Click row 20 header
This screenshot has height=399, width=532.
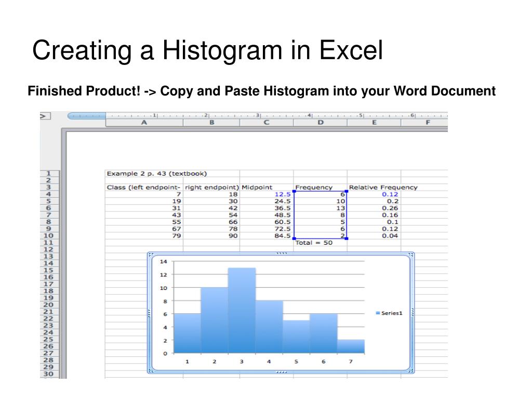[x=49, y=304]
